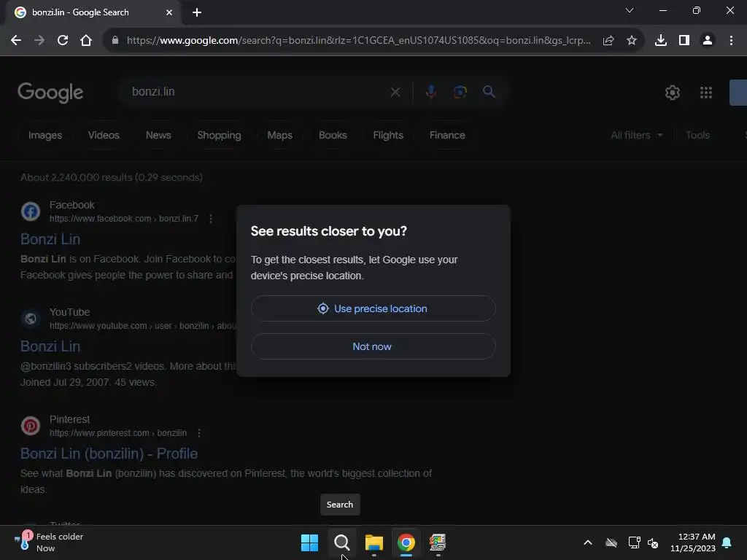
Task: Click the Pinterest favicon in results
Action: click(31, 426)
